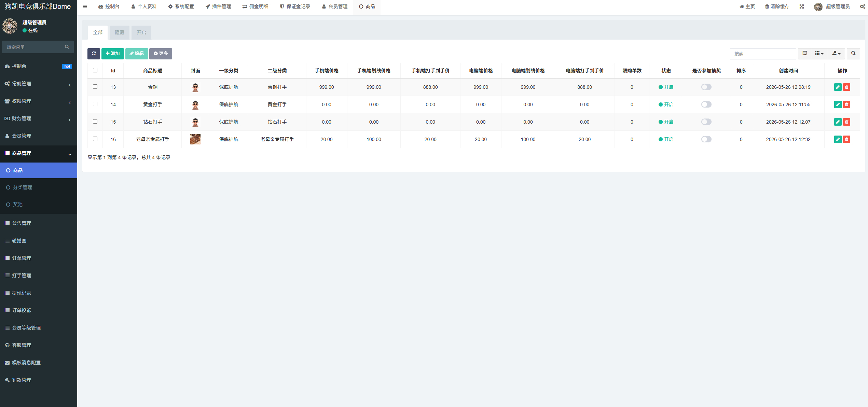Open the 分类管理 sidebar item

[39, 187]
